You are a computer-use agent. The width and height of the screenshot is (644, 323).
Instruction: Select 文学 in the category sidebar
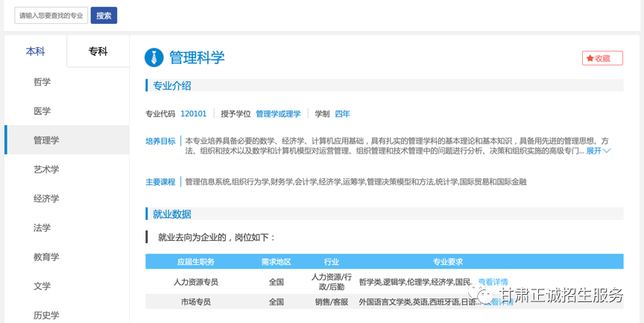click(42, 286)
